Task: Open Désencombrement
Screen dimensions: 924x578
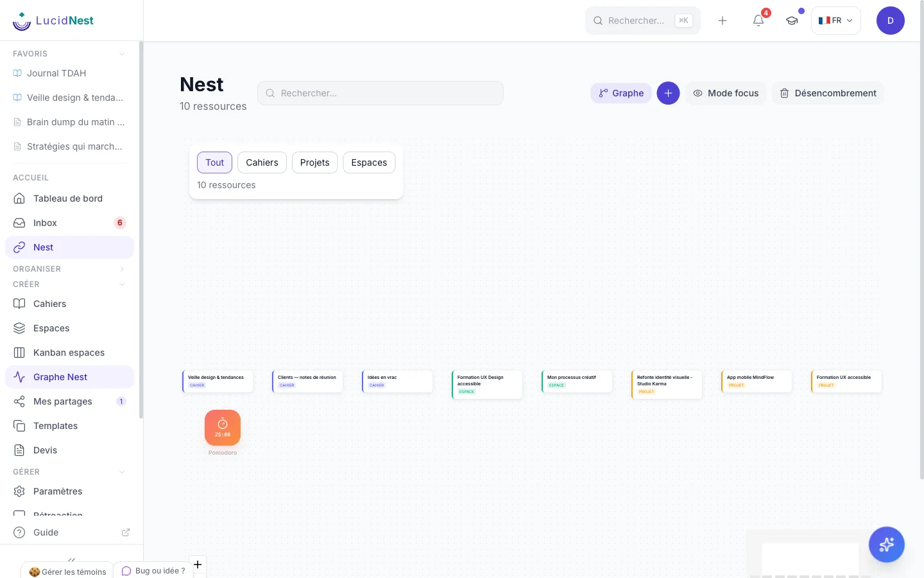Action: pos(828,93)
